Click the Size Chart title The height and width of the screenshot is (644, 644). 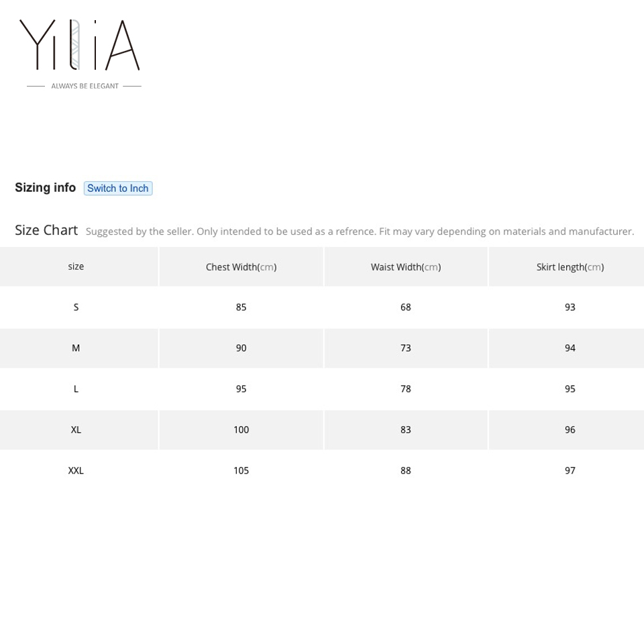tap(46, 230)
